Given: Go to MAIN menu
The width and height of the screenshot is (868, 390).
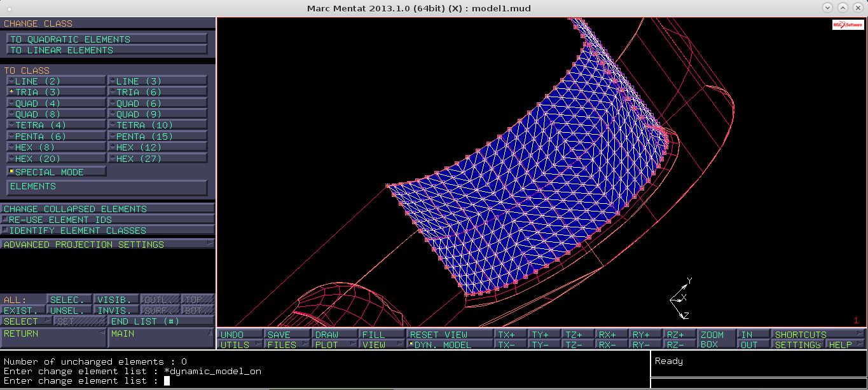Looking at the screenshot, I should coord(162,338).
